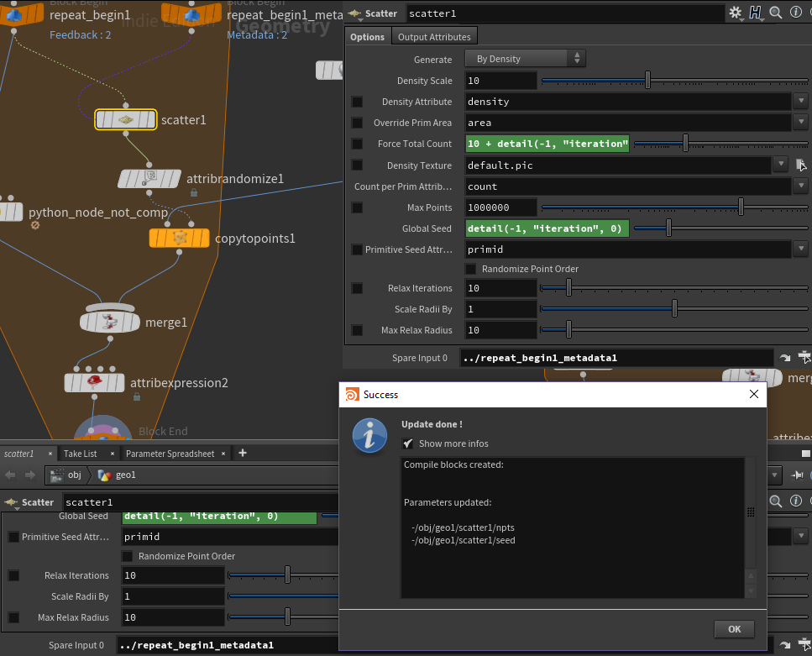Image resolution: width=812 pixels, height=656 pixels.
Task: Open the gear settings menu for scatter1
Action: tap(736, 13)
